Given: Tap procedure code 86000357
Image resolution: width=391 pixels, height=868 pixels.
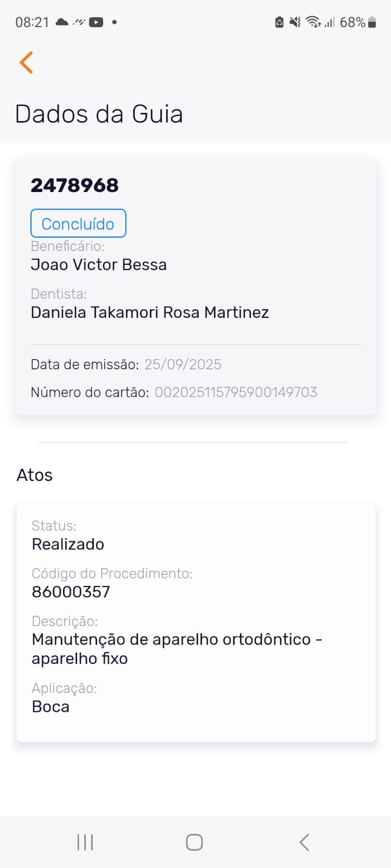Looking at the screenshot, I should (71, 592).
